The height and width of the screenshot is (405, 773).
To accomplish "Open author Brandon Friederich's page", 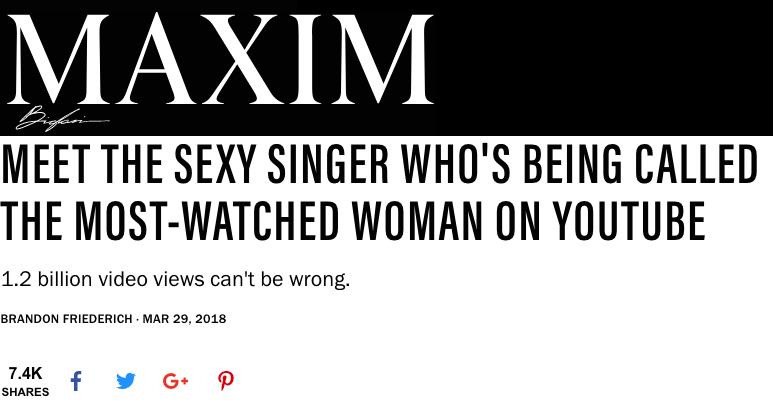I will pos(67,319).
